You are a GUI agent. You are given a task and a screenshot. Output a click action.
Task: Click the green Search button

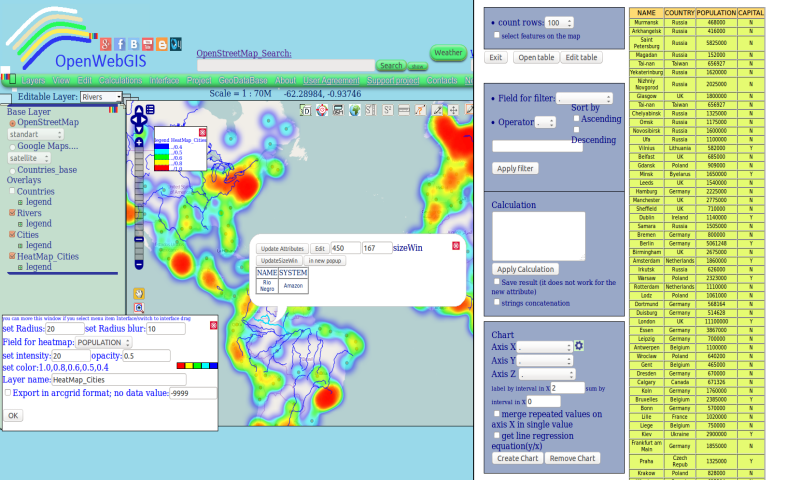click(x=391, y=65)
